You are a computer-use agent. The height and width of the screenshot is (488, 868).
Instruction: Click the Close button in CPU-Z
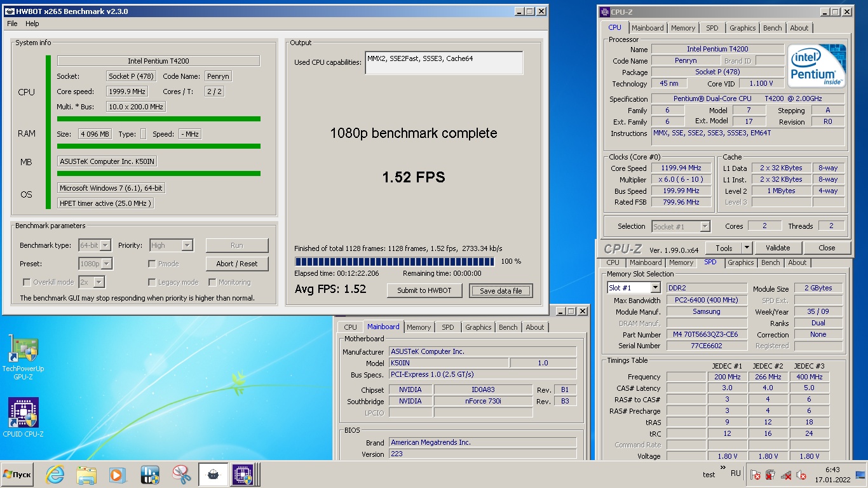(x=827, y=248)
